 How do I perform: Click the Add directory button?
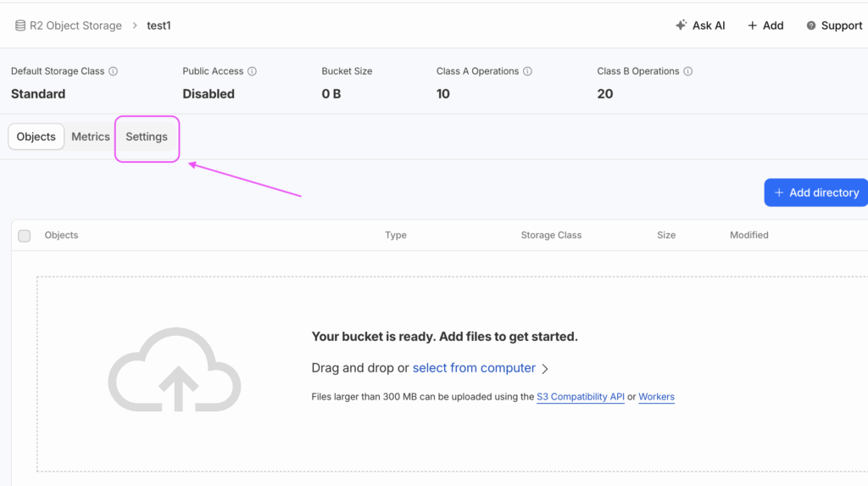coord(815,193)
